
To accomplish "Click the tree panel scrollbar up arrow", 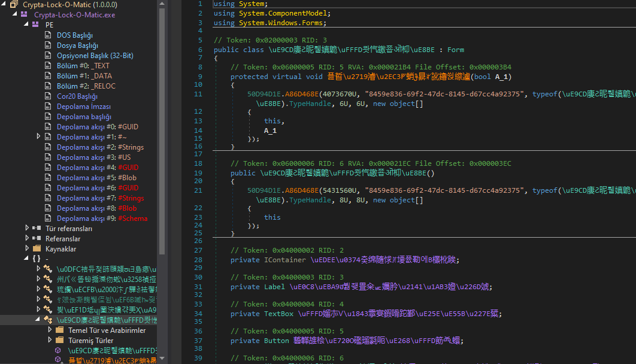I will point(162,4).
